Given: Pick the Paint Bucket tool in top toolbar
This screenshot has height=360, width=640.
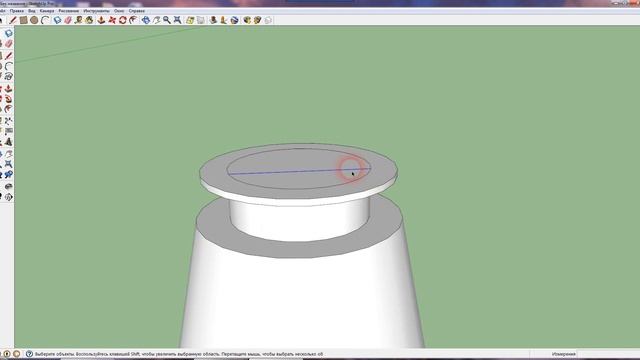Looking at the screenshot, I should click(89, 20).
